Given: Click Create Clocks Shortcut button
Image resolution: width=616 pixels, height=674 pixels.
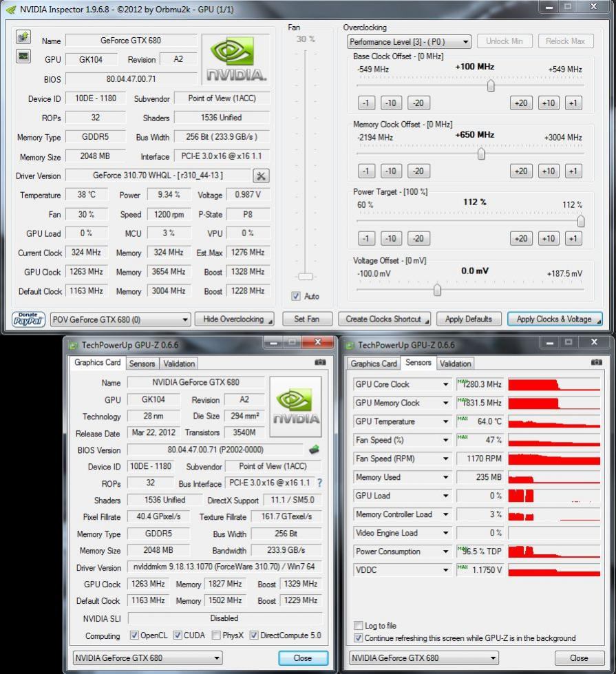Looking at the screenshot, I should 384,319.
